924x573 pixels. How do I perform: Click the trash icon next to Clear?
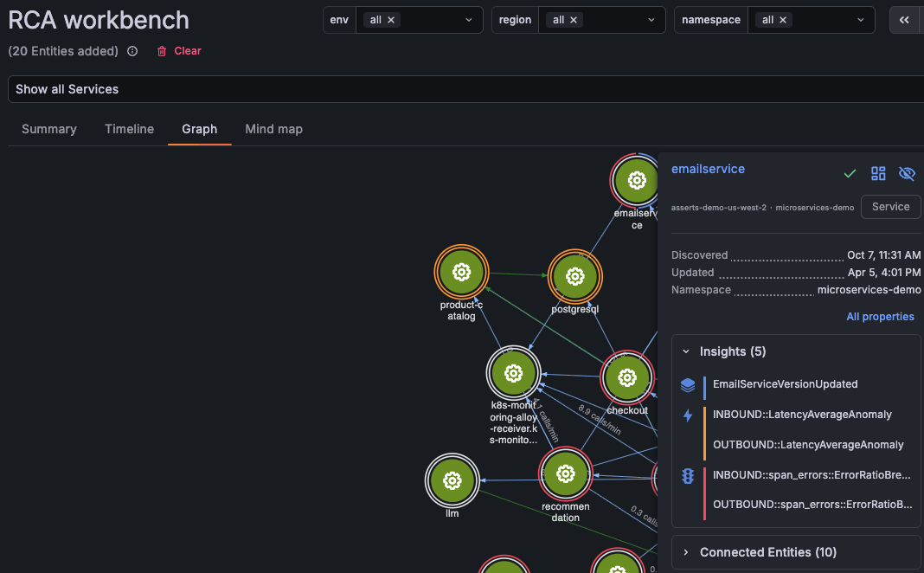click(x=161, y=51)
